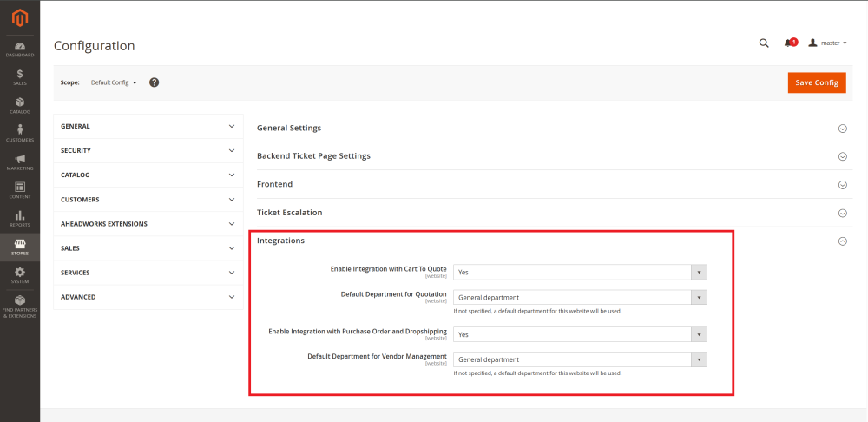Image resolution: width=868 pixels, height=422 pixels.
Task: Open Purchase Order and Dropshipping integration dropdown
Action: pyautogui.click(x=580, y=334)
